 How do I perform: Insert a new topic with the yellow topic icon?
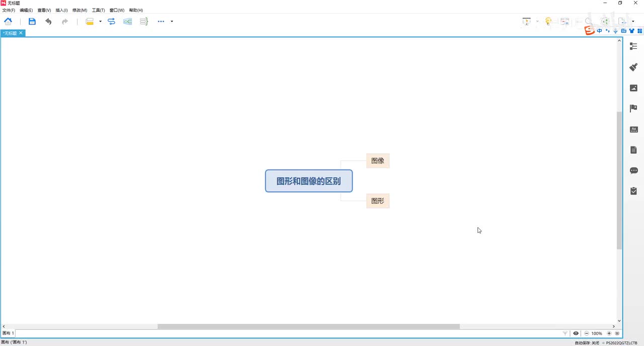point(90,21)
